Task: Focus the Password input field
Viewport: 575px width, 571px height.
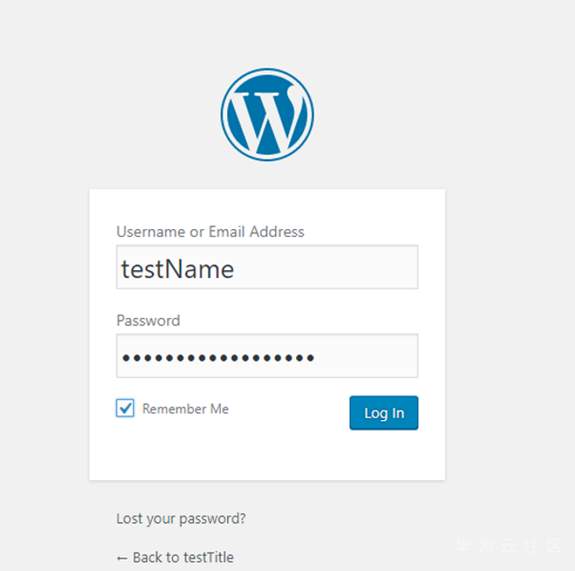Action: (x=267, y=356)
